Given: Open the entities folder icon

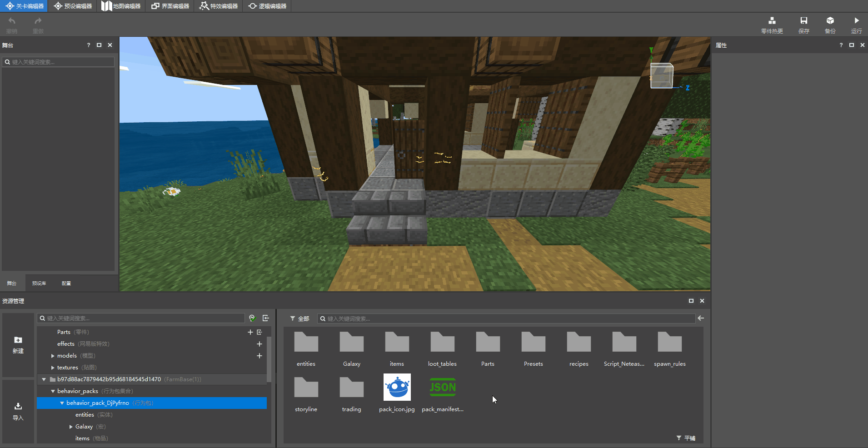Looking at the screenshot, I should [x=306, y=342].
